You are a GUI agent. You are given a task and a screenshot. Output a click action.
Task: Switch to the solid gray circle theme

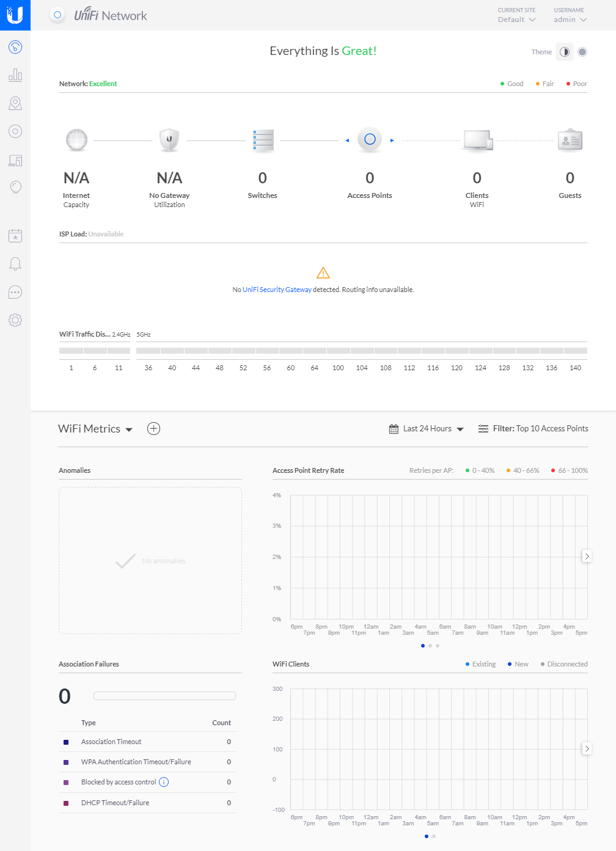[582, 52]
